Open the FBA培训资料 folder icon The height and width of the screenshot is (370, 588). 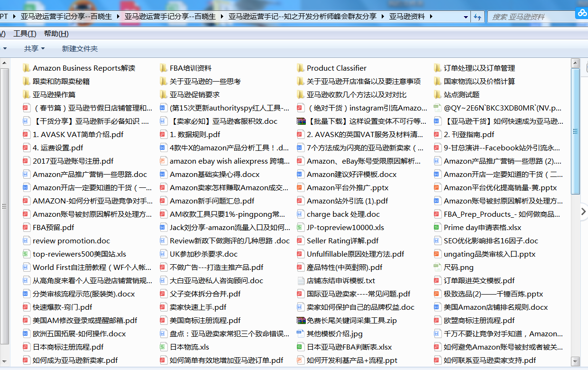click(164, 68)
